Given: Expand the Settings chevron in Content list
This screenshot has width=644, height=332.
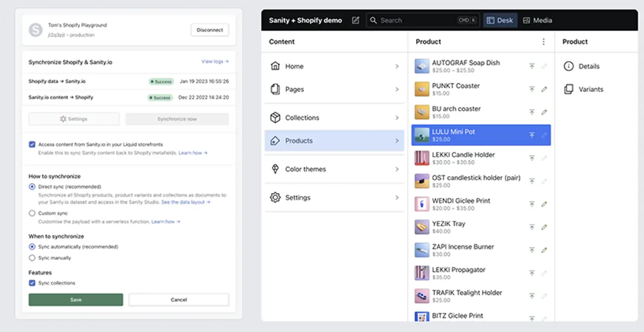Looking at the screenshot, I should [397, 197].
